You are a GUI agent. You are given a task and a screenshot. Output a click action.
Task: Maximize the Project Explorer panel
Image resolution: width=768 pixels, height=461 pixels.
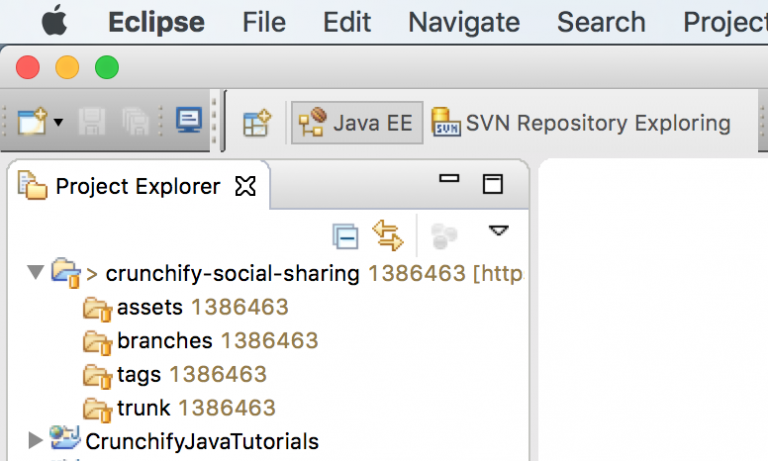pyautogui.click(x=492, y=183)
